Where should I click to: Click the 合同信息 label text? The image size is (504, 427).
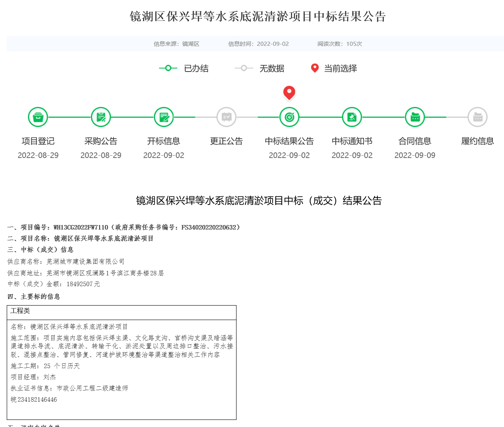[x=415, y=141]
